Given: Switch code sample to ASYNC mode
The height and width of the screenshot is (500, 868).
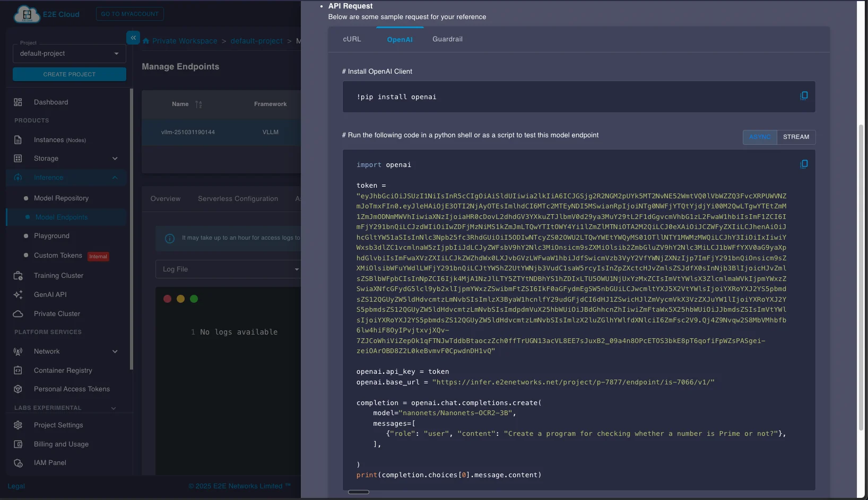Looking at the screenshot, I should 759,137.
